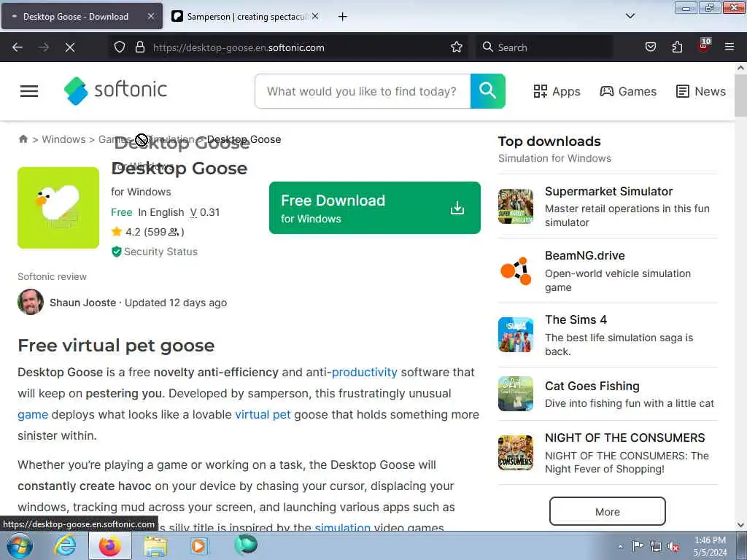Image resolution: width=747 pixels, height=560 pixels.
Task: Open BeamNG.drive icon in Top downloads
Action: click(x=516, y=271)
